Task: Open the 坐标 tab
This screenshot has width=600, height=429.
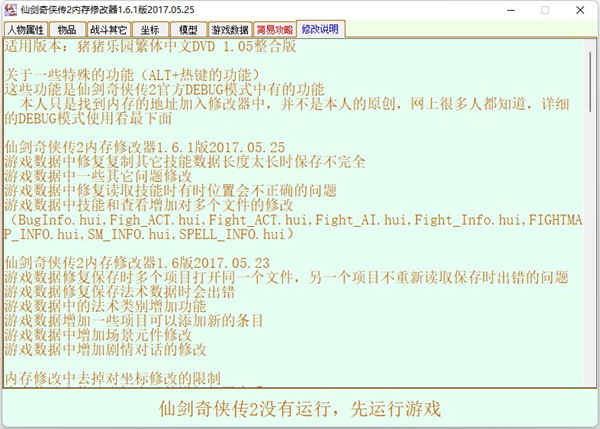Action: pyautogui.click(x=150, y=29)
